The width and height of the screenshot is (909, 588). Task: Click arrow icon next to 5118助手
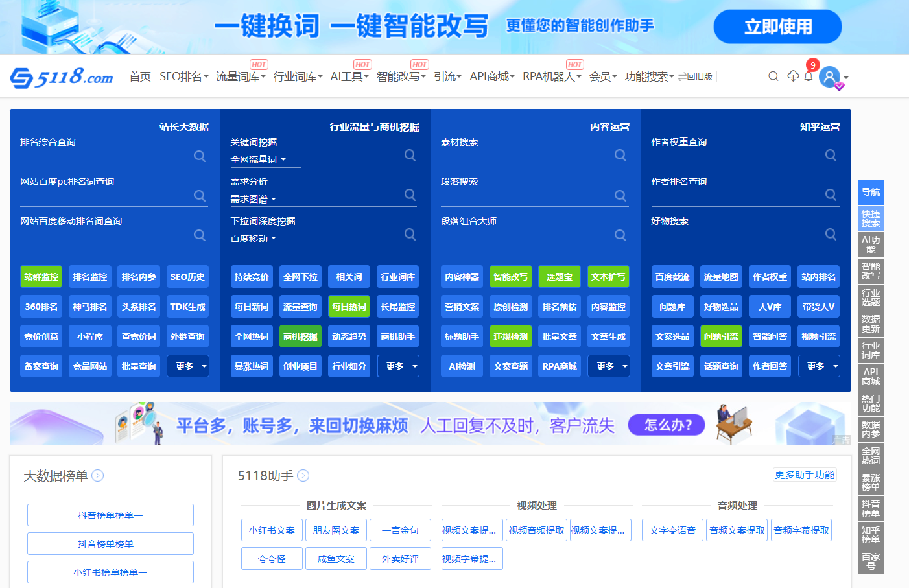point(303,475)
